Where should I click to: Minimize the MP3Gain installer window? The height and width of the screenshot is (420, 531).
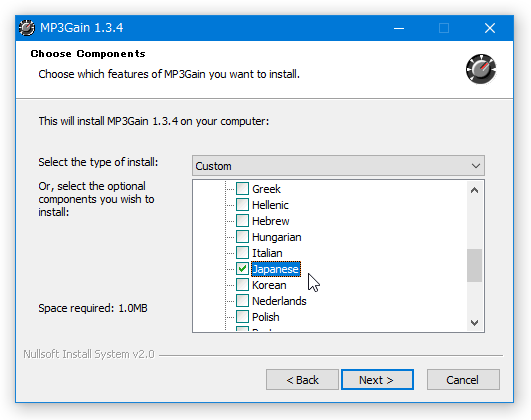(399, 28)
